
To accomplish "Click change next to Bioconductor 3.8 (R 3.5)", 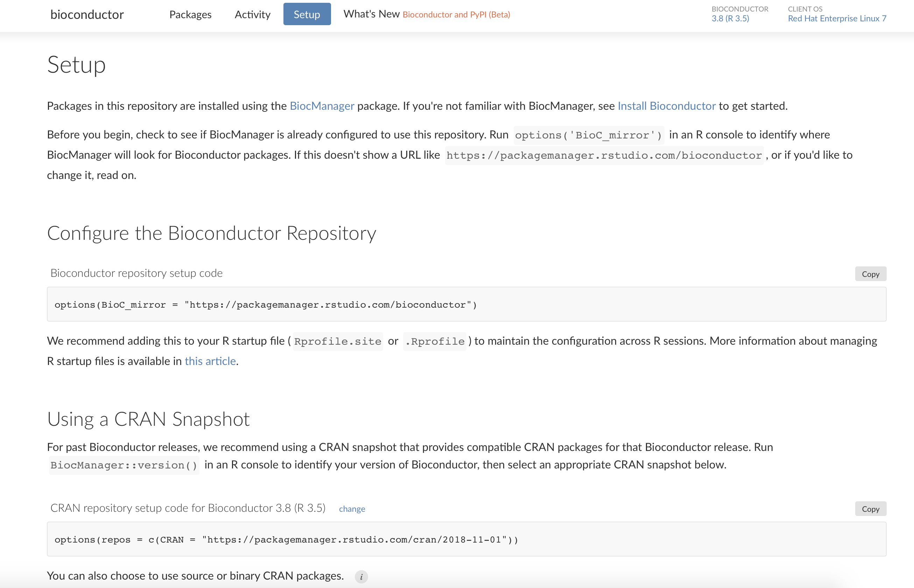I will pyautogui.click(x=352, y=509).
